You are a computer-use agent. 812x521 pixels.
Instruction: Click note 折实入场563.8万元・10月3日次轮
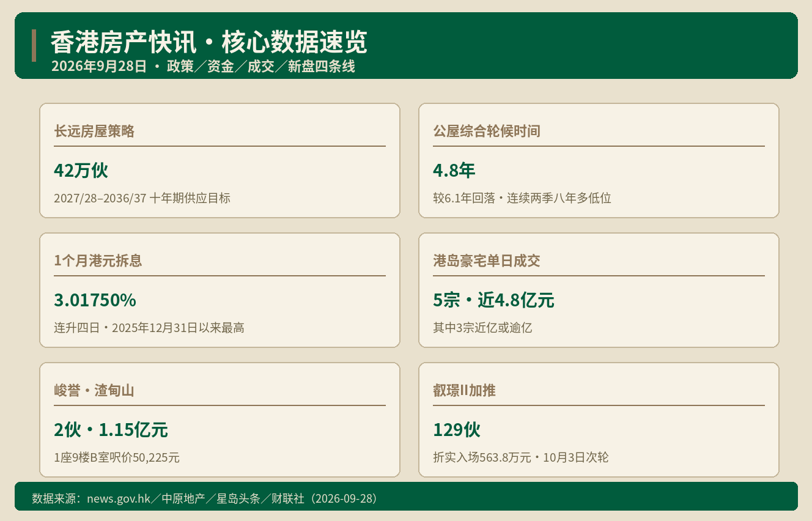[521, 457]
